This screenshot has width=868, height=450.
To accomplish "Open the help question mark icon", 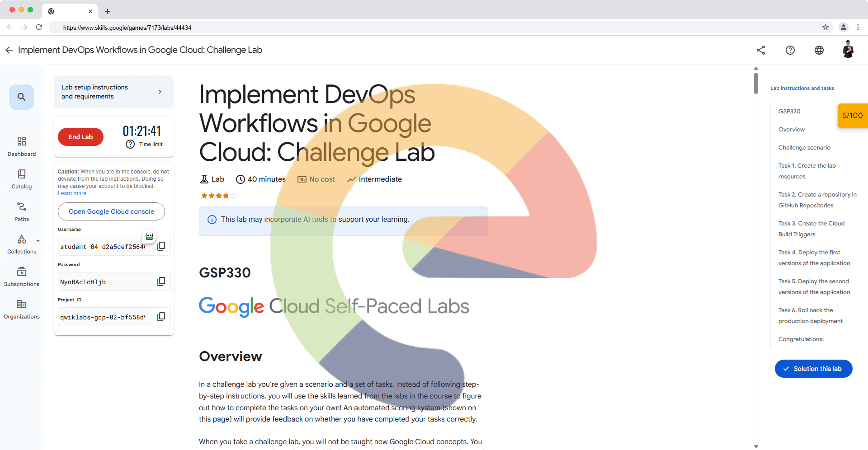I will tap(790, 50).
